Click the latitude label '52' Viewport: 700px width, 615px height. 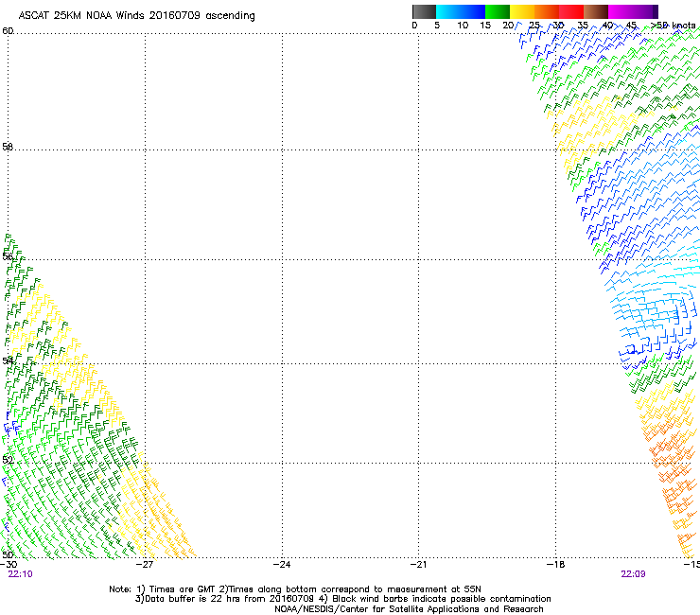(8, 460)
